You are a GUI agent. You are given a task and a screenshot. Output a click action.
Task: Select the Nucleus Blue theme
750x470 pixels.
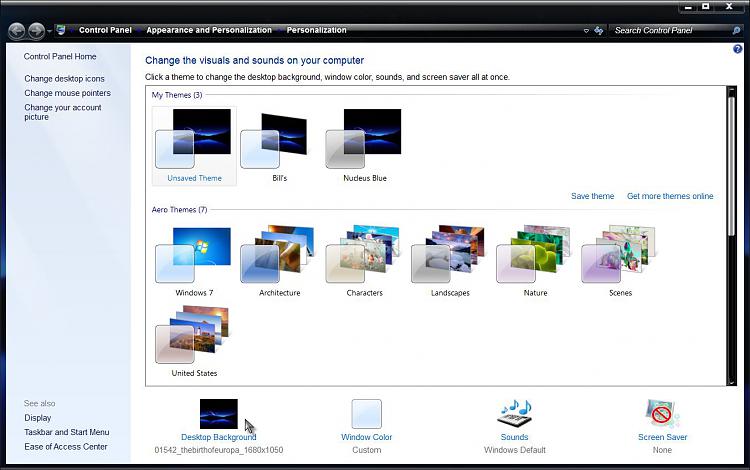coord(364,146)
